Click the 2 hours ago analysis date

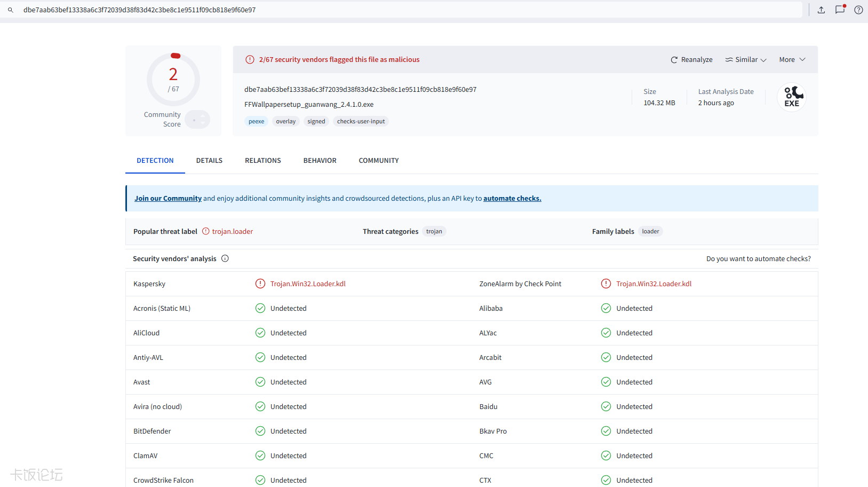[716, 103]
